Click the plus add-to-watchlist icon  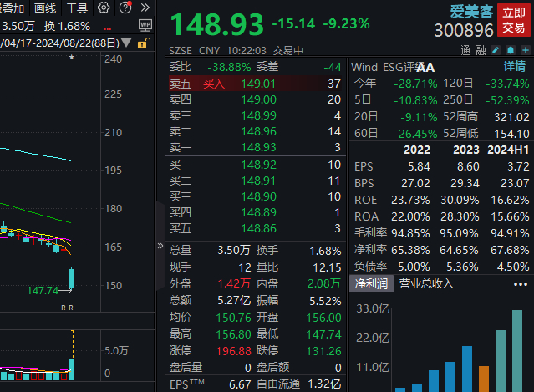tap(526, 50)
